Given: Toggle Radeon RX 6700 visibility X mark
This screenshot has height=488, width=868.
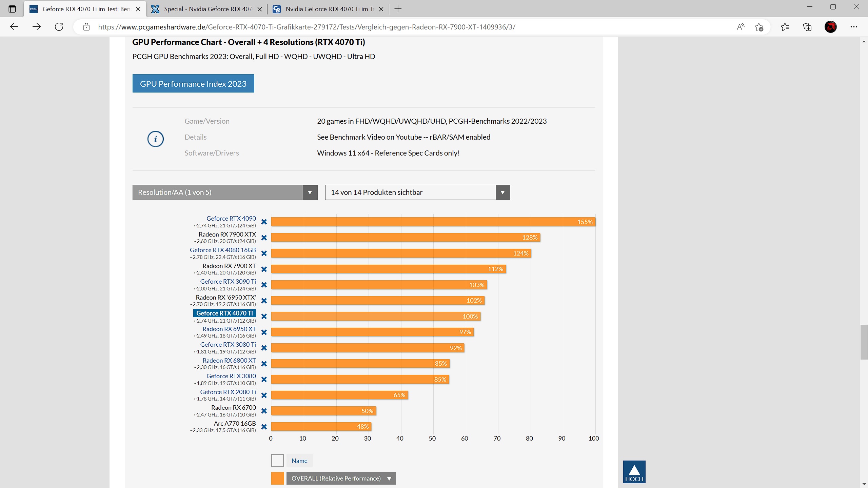Looking at the screenshot, I should pos(264,411).
